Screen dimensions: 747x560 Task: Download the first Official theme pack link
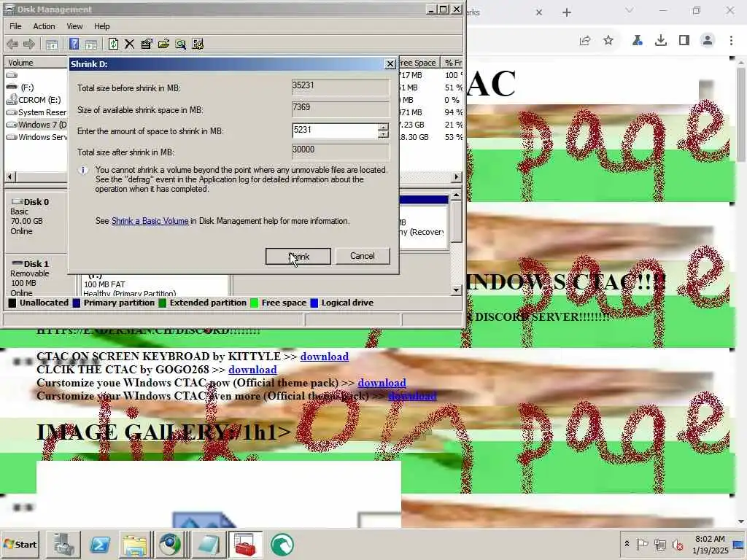click(382, 382)
